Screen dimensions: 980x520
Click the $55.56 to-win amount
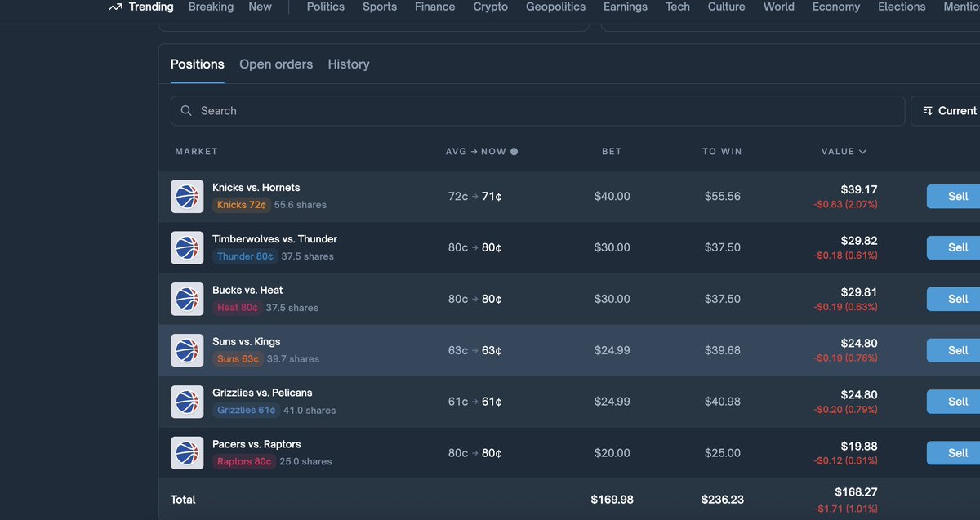[x=723, y=197]
